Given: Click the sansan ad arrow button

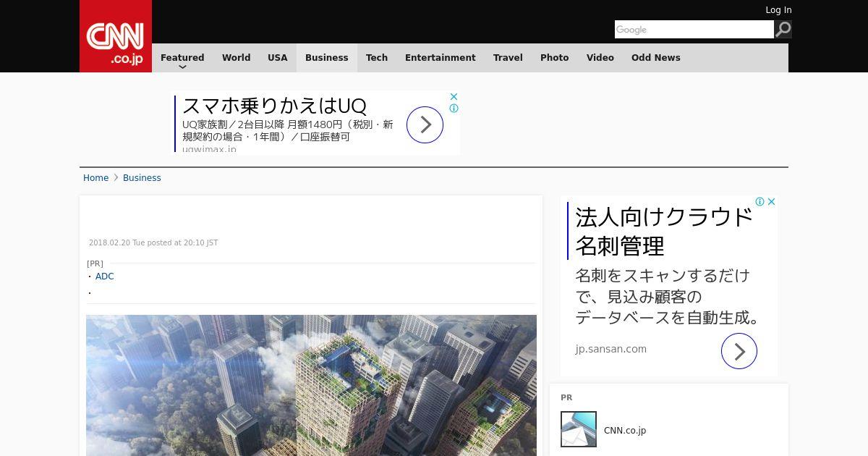Looking at the screenshot, I should point(739,351).
